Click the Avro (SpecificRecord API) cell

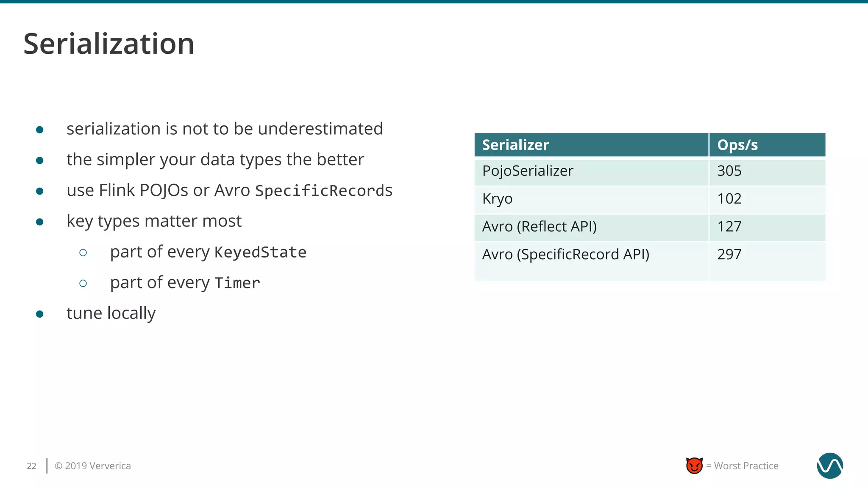[565, 255]
